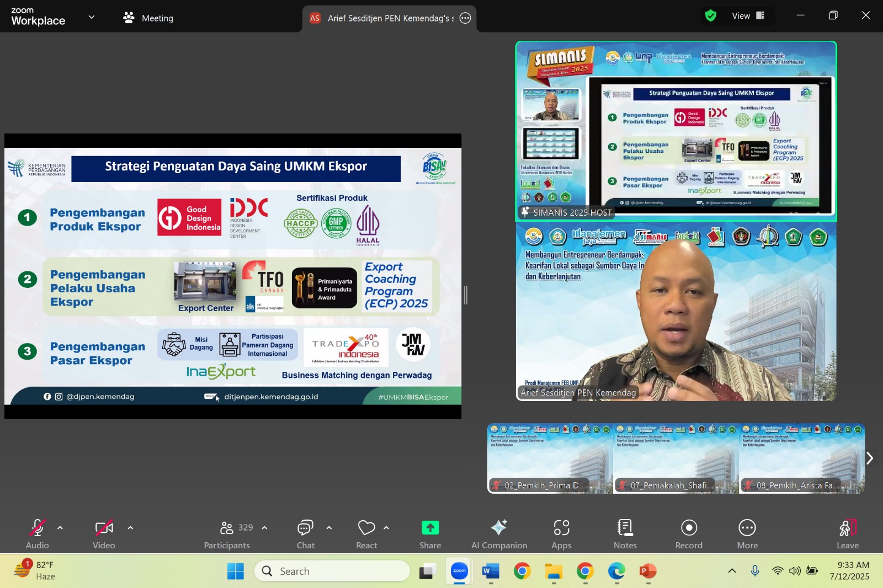Select 02_Pemklh_Prima participant thumbnail

coord(550,458)
